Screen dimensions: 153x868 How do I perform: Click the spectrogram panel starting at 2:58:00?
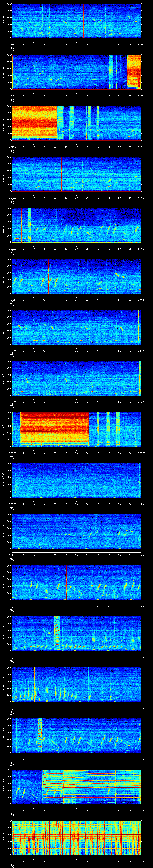pyautogui.click(x=76, y=378)
